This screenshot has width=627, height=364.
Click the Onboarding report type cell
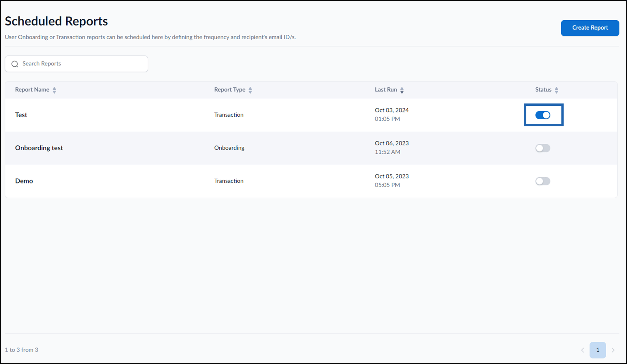(x=229, y=148)
